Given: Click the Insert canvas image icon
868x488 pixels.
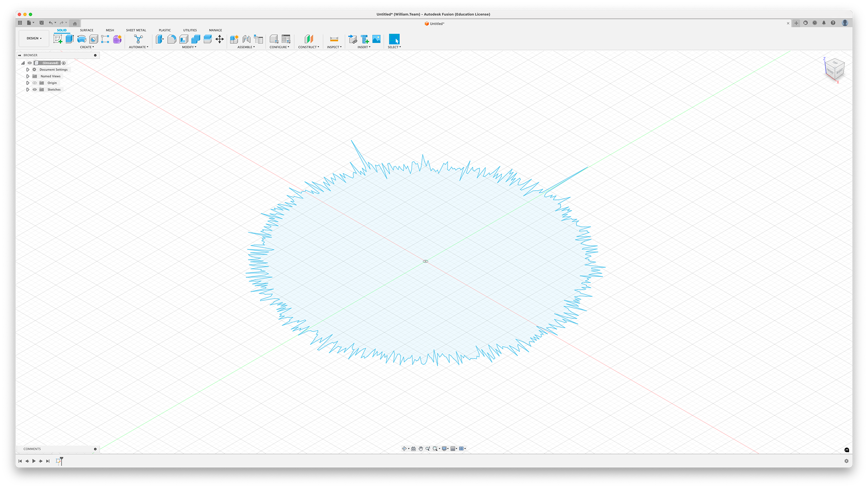Looking at the screenshot, I should 377,39.
